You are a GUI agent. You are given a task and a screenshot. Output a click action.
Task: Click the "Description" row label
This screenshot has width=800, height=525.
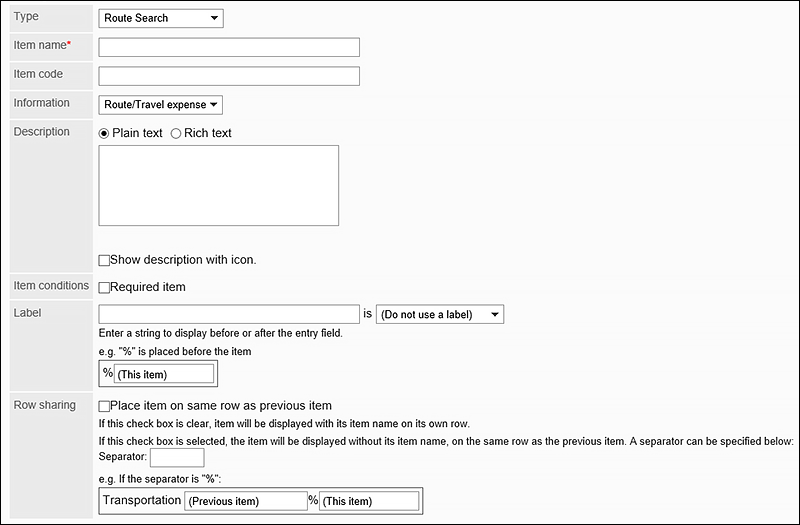pyautogui.click(x=41, y=132)
